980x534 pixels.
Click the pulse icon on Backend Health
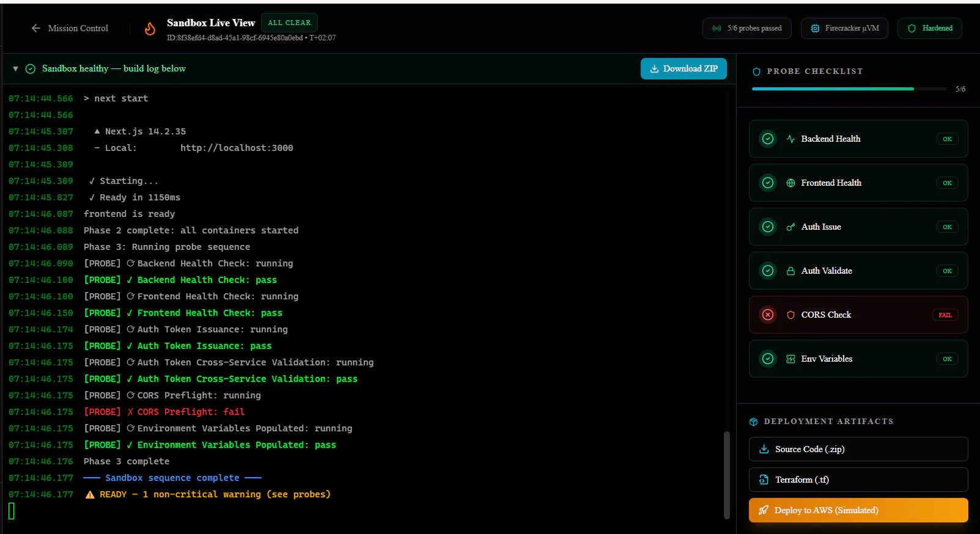pos(790,139)
